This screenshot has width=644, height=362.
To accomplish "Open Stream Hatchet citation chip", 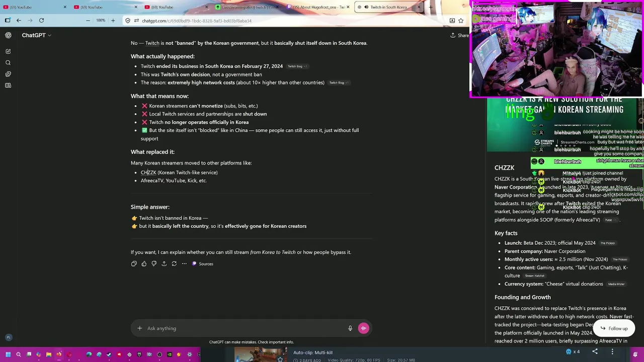I will [x=534, y=276].
